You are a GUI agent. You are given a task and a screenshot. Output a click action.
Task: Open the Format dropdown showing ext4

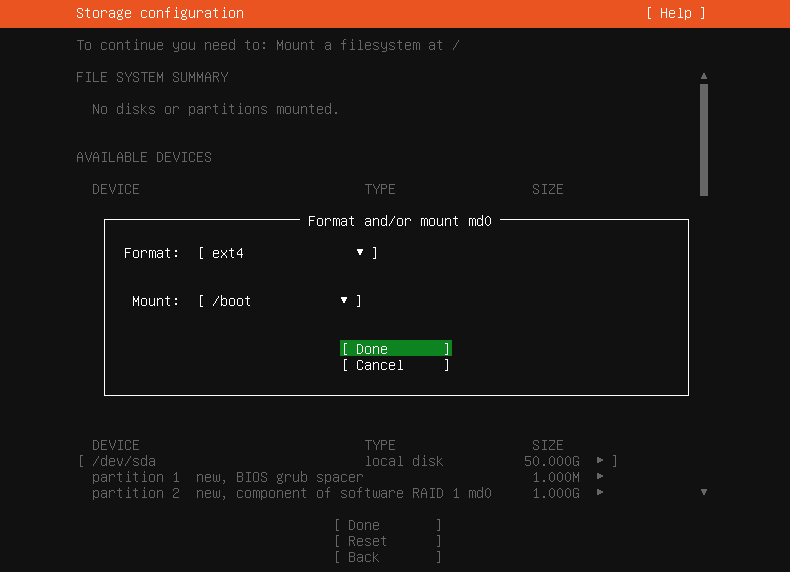click(288, 253)
